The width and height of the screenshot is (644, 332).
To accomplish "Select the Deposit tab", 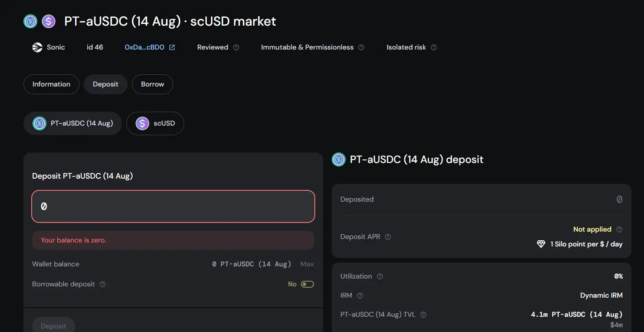I will click(106, 84).
